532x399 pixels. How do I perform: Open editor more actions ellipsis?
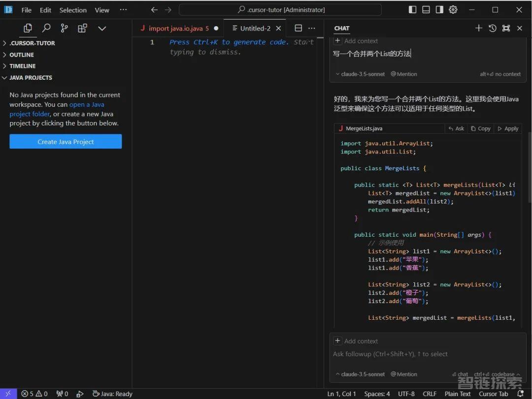click(311, 28)
